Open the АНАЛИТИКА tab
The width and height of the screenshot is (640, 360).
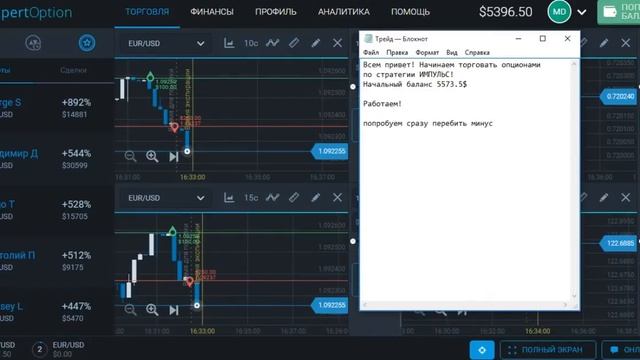(x=344, y=12)
